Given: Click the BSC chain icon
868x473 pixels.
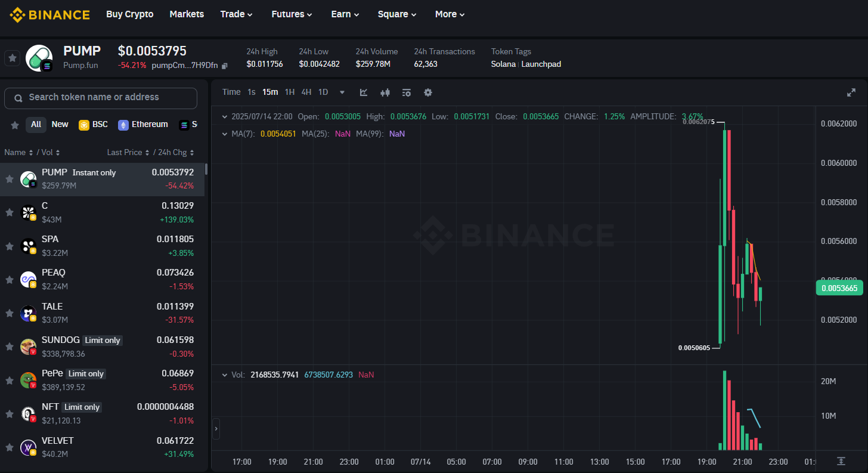Looking at the screenshot, I should [x=84, y=125].
